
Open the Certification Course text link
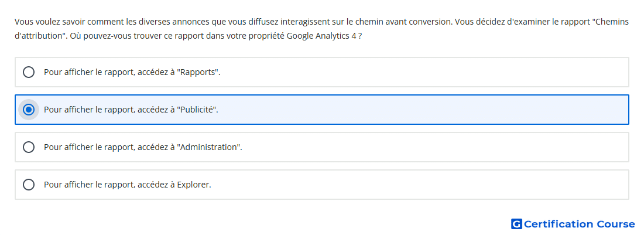coord(579,224)
